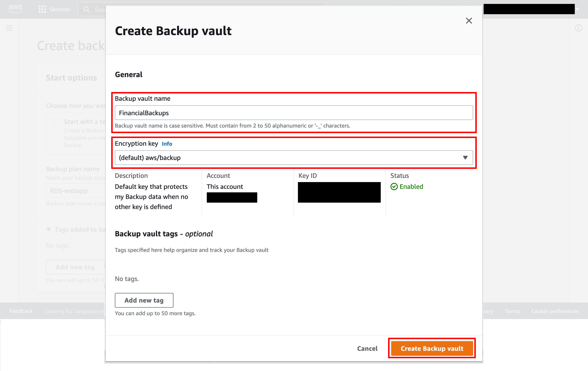Screen dimensions: 588x371
Task: Click the green Enabled status check icon
Action: (394, 187)
